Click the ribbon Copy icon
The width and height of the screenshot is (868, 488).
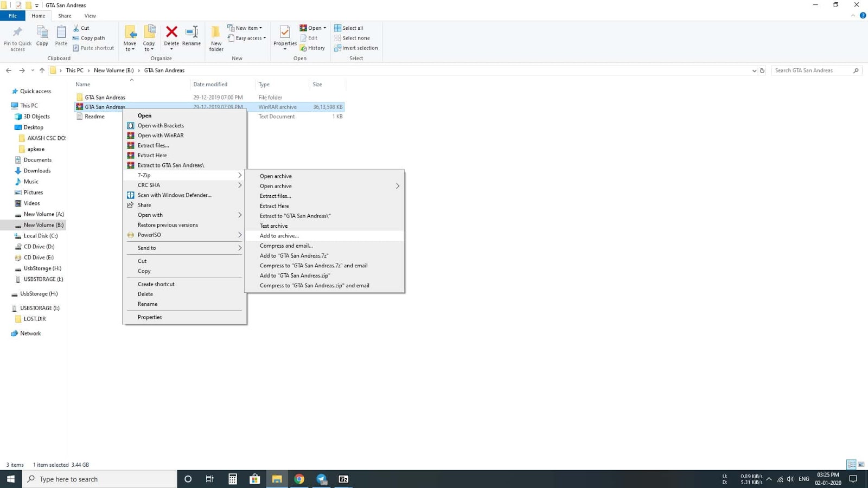click(x=42, y=32)
